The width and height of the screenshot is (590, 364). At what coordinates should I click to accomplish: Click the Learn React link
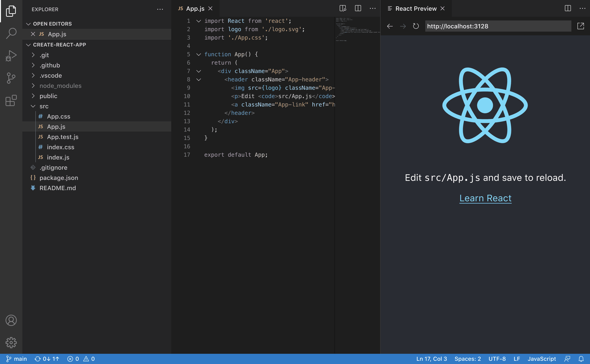(485, 198)
